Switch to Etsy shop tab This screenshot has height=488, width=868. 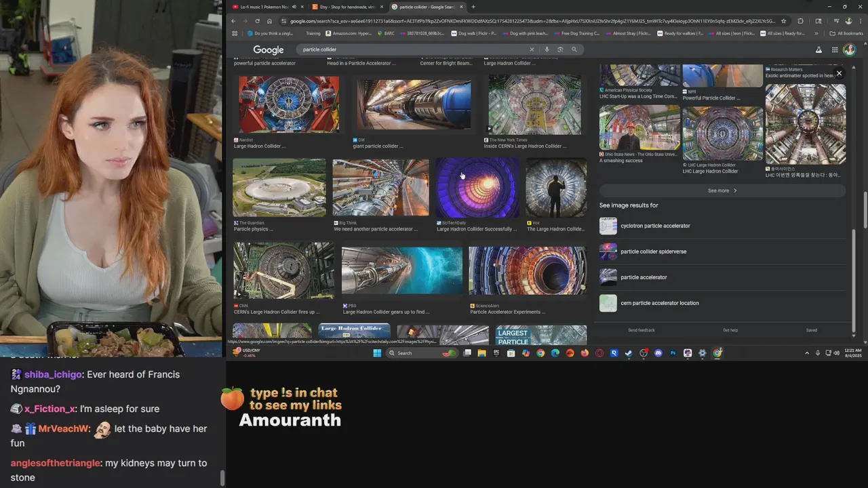coord(347,7)
